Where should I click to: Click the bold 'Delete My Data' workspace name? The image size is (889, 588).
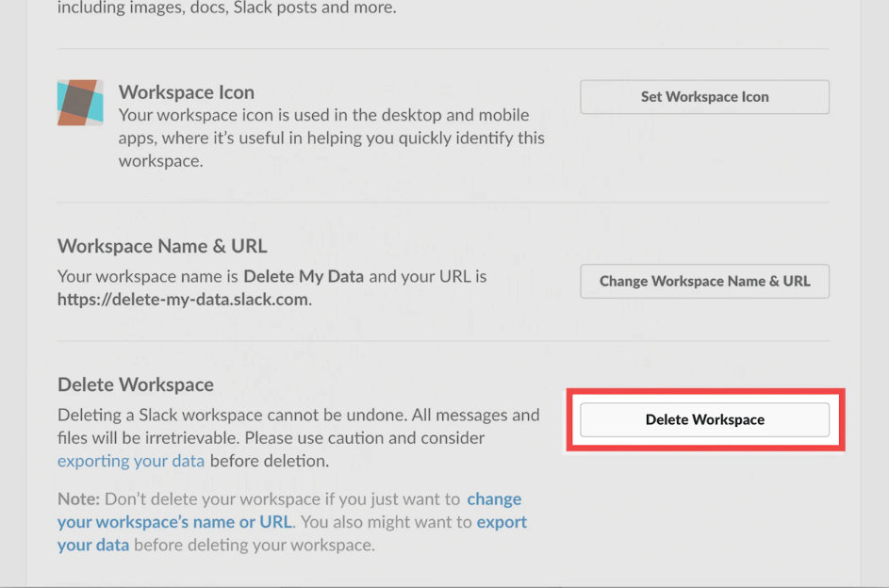tap(304, 276)
